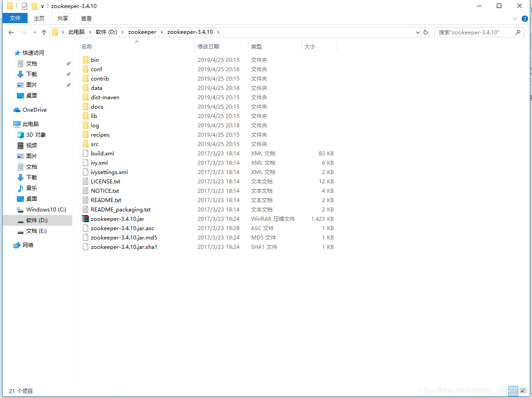
Task: Open address bar history dropdown
Action: point(418,32)
